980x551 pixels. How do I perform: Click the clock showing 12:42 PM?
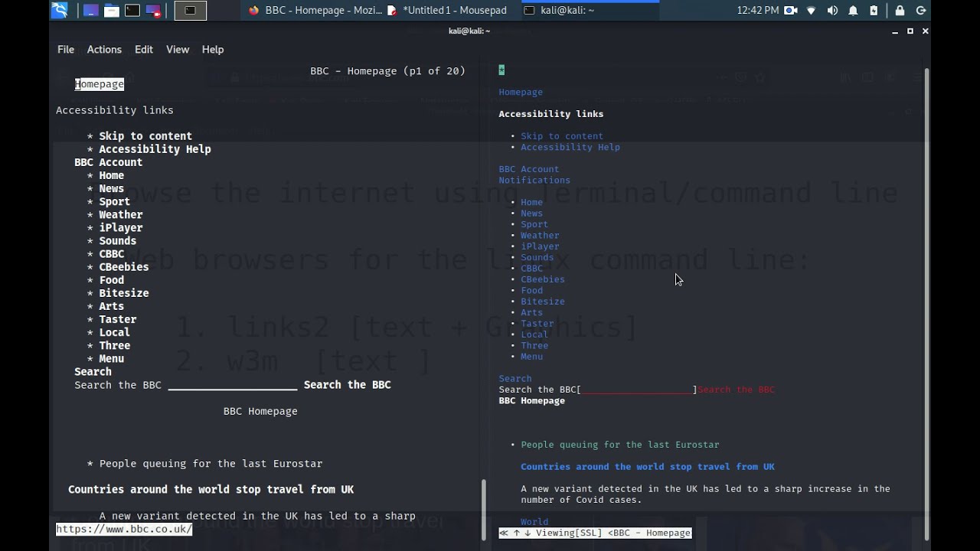click(x=757, y=10)
